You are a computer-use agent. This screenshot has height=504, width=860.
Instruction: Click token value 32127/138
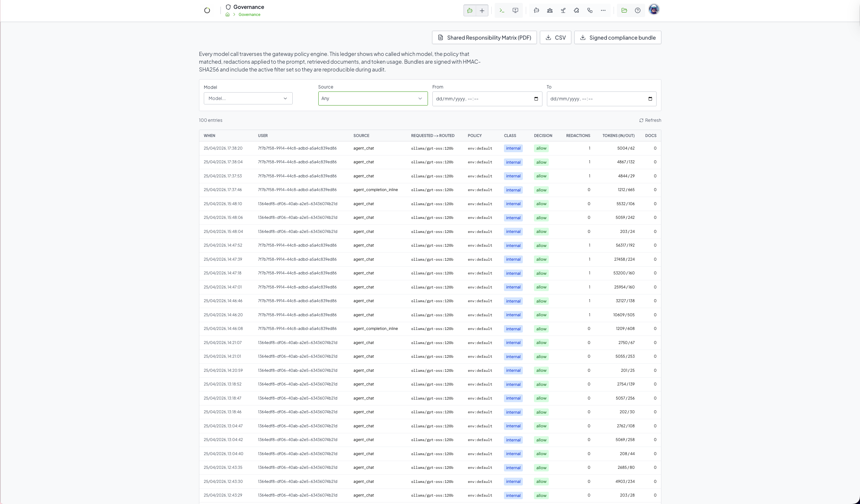pos(625,301)
